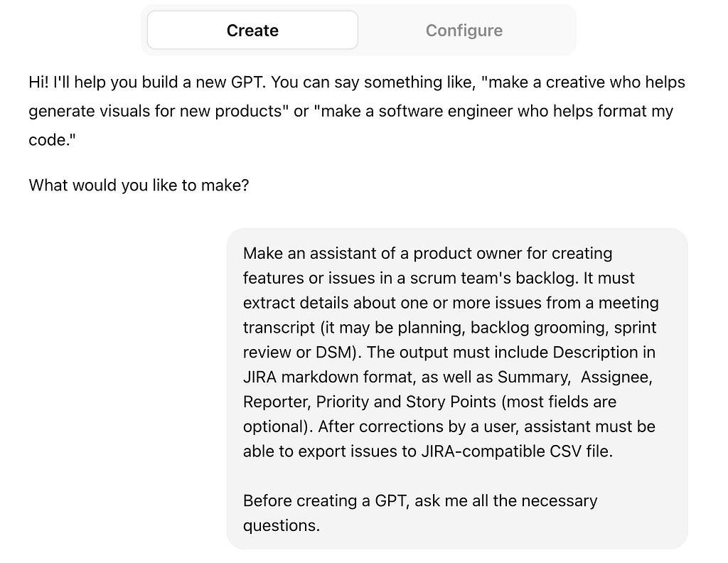Image resolution: width=728 pixels, height=563 pixels.
Task: Click the line mentioning "JIRA-compatible CSV file"
Action: pos(427,451)
